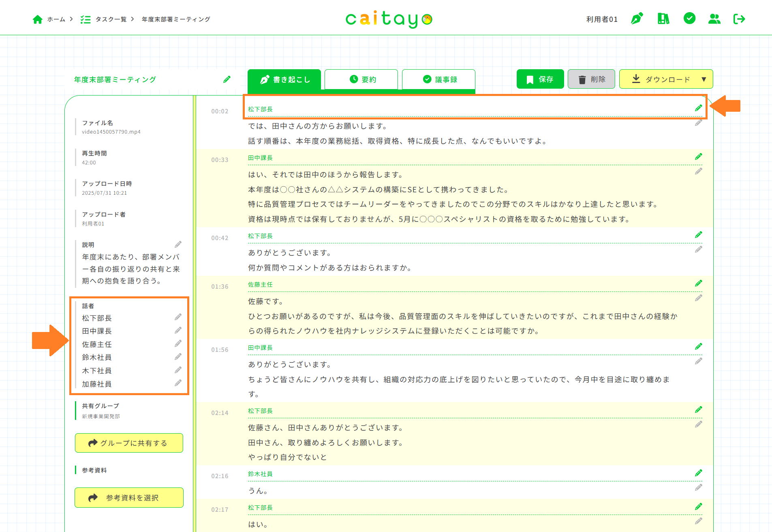This screenshot has width=772, height=532.
Task: Open the ダウンロード dropdown arrow
Action: pos(704,79)
